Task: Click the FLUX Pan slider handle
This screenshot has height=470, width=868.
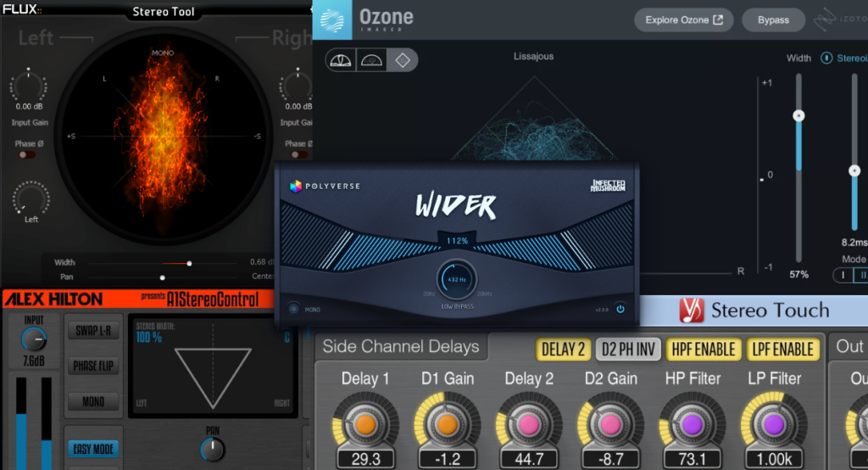Action: [x=162, y=277]
